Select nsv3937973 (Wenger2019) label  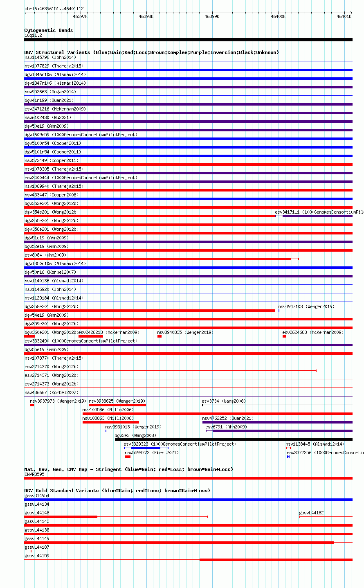pos(58,401)
